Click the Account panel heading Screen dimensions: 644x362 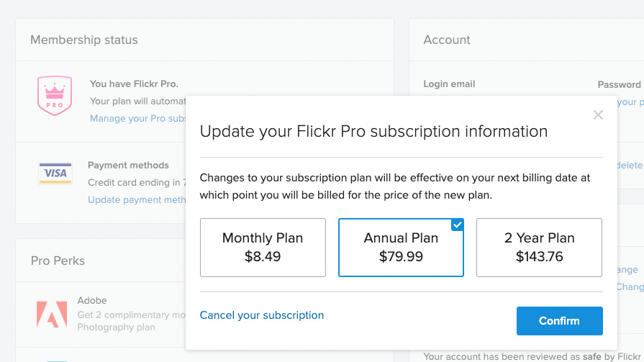tap(447, 40)
